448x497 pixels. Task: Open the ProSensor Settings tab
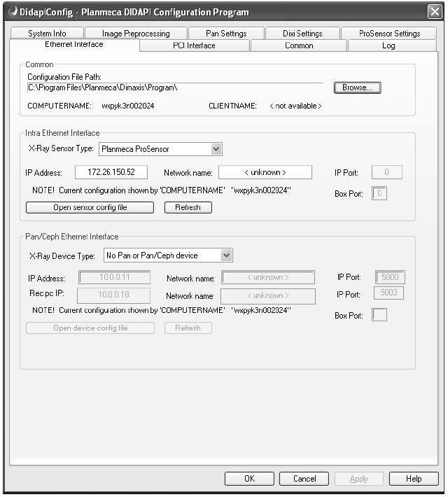[x=389, y=34]
